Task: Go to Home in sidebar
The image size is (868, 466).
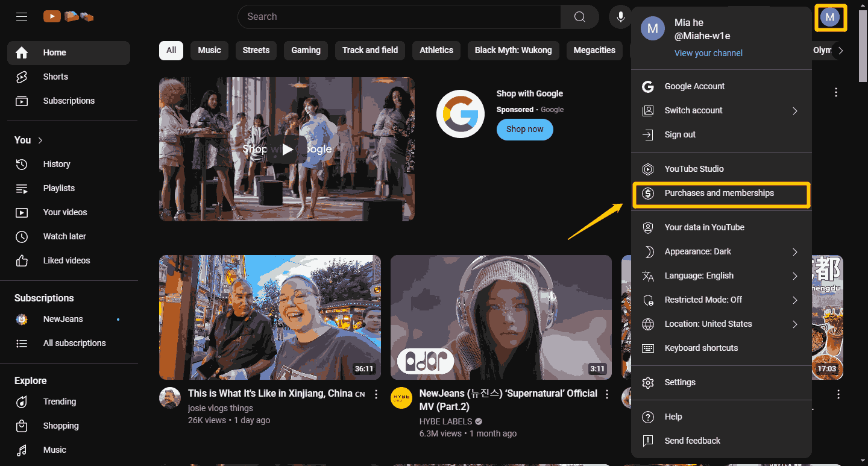Action: coord(69,53)
